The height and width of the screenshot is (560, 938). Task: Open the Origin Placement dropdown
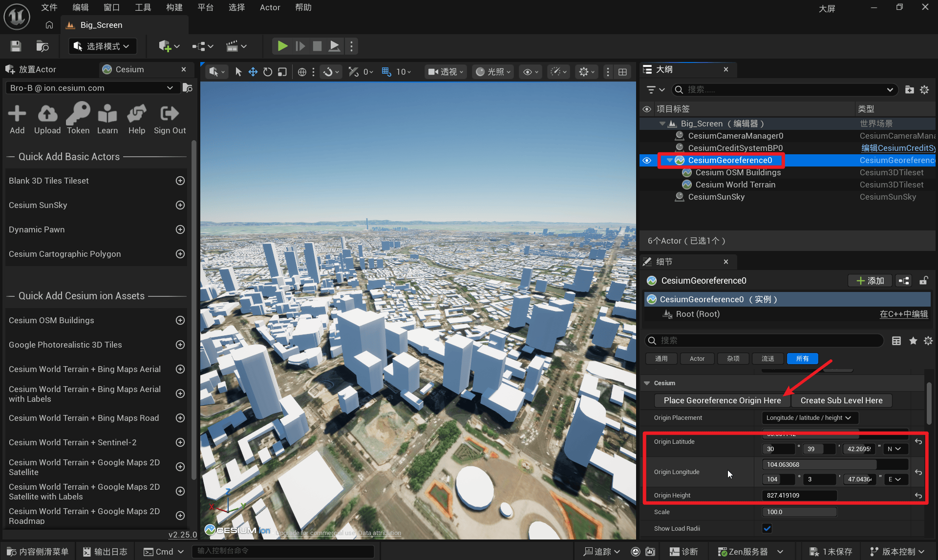(809, 418)
